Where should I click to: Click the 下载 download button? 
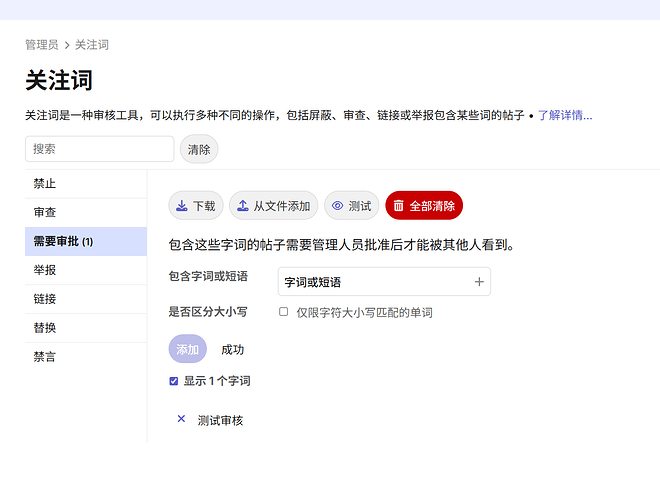point(196,205)
